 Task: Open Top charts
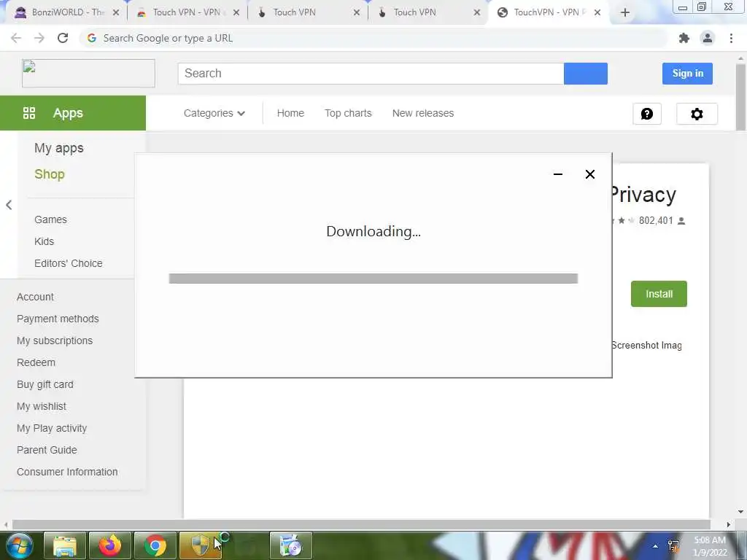pos(348,113)
